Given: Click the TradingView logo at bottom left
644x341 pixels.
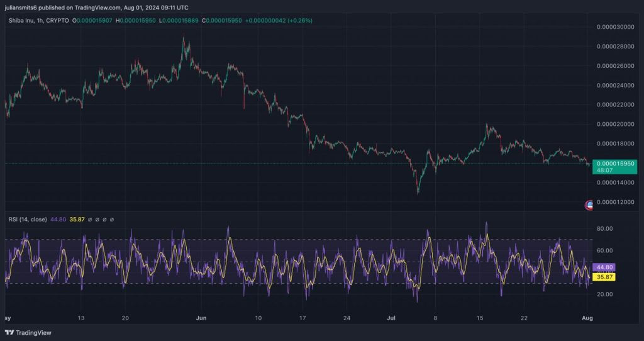Looking at the screenshot, I should pyautogui.click(x=28, y=333).
